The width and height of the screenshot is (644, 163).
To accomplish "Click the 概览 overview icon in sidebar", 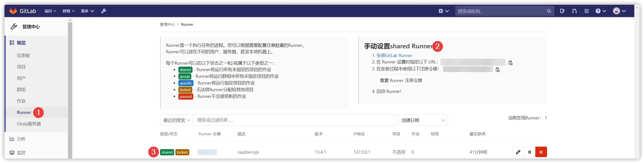I will tap(12, 43).
